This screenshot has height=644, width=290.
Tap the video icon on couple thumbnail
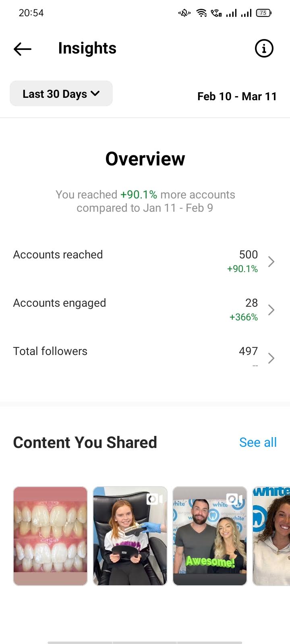[235, 500]
